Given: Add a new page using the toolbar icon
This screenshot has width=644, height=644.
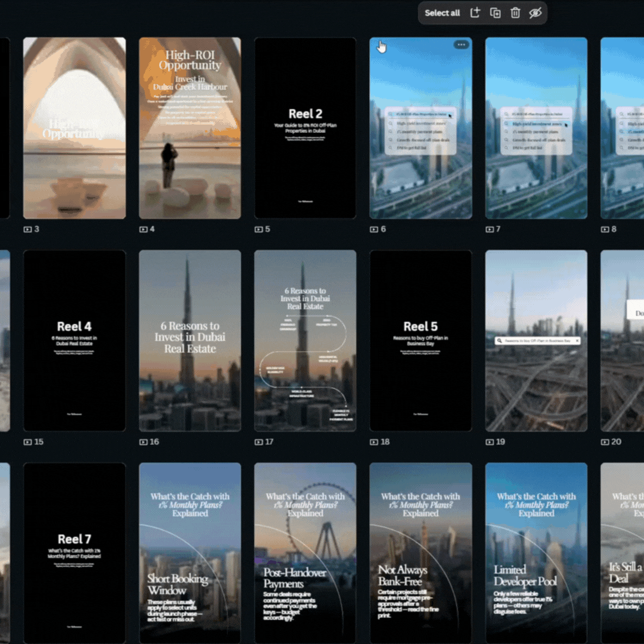Looking at the screenshot, I should (475, 13).
